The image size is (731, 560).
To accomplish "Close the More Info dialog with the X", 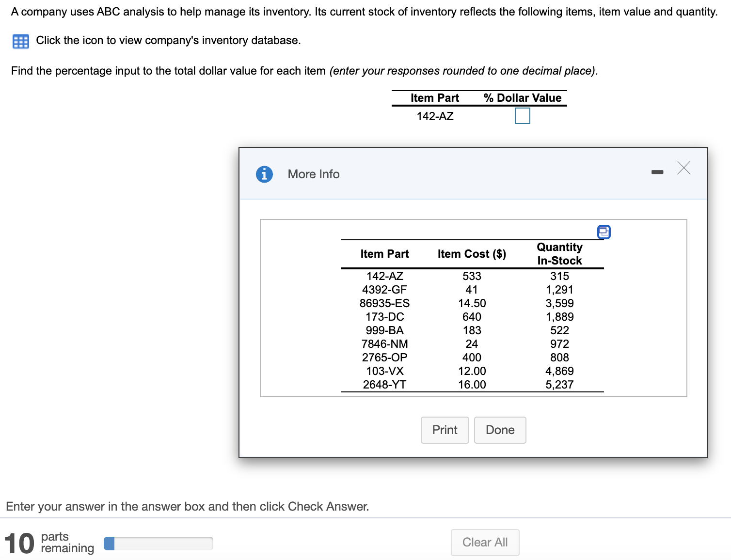I will point(683,169).
